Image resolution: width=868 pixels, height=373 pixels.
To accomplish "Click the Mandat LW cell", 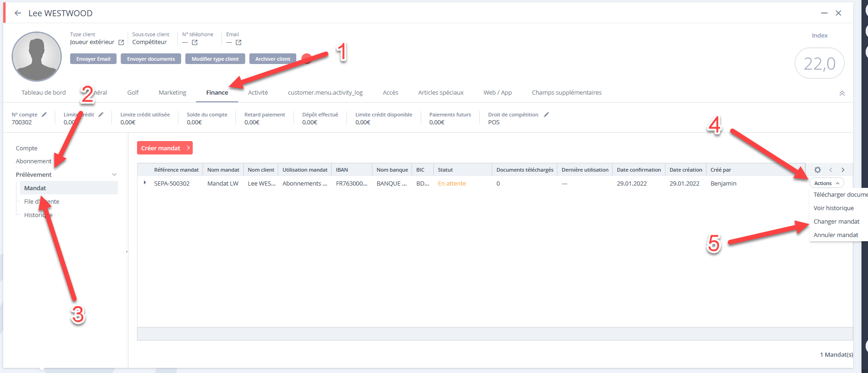I will [x=223, y=183].
